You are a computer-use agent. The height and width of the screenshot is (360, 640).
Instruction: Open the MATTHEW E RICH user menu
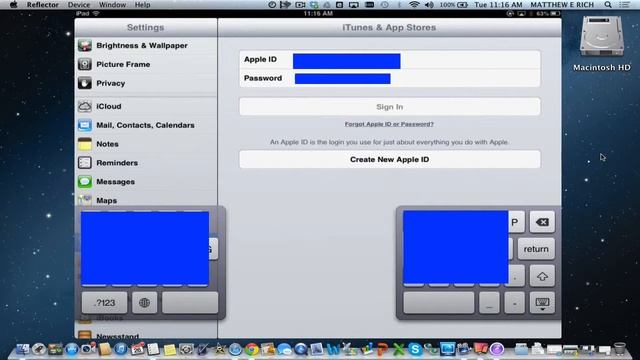[562, 4]
